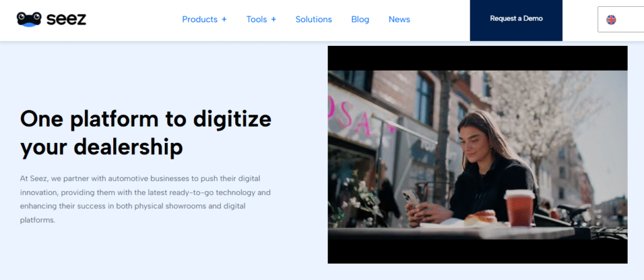
Task: Click the Seez wordmark text
Action: [x=66, y=19]
